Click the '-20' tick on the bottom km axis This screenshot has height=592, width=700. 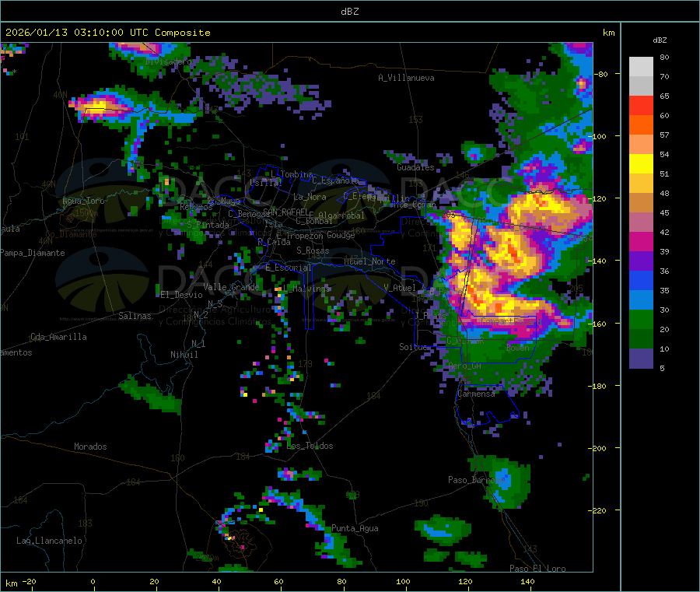click(30, 581)
